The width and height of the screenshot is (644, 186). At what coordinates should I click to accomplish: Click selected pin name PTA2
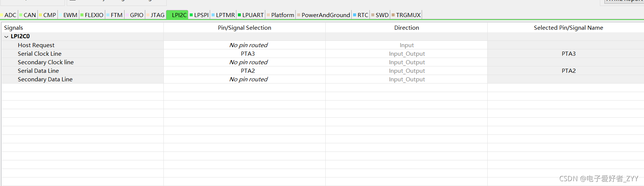pyautogui.click(x=568, y=71)
